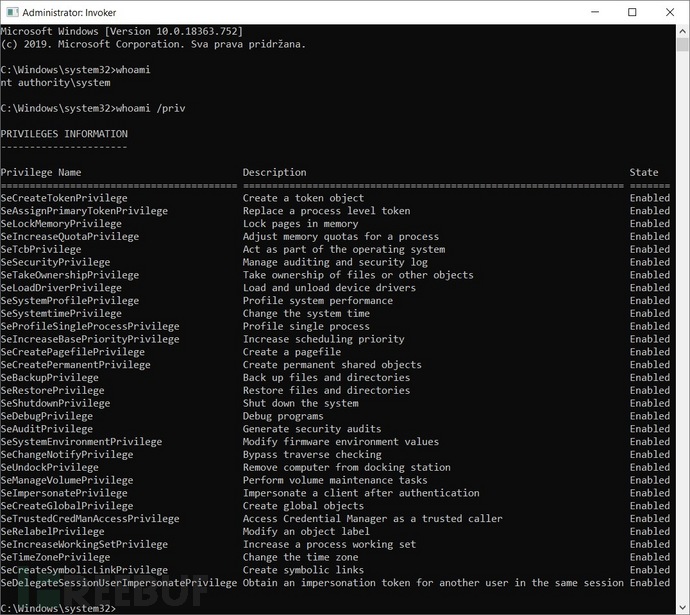The image size is (690, 615).
Task: Click 'SeImpersonatePrivilege' entry
Action: [64, 493]
